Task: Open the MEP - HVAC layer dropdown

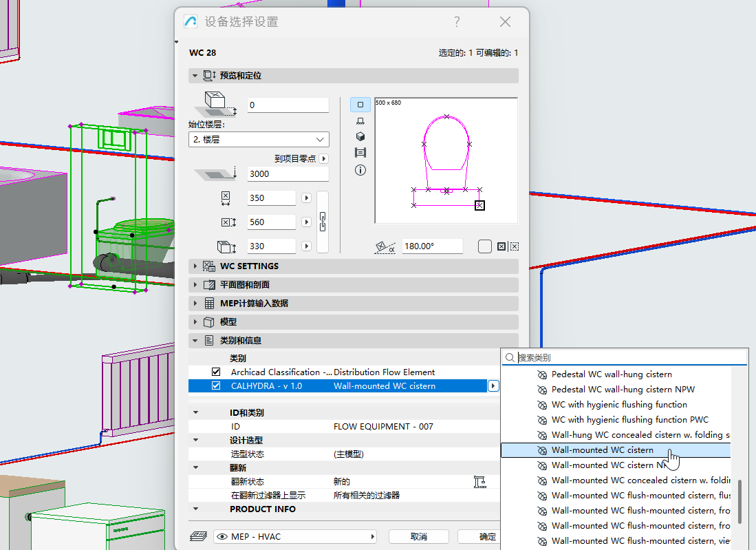Action: coord(295,536)
